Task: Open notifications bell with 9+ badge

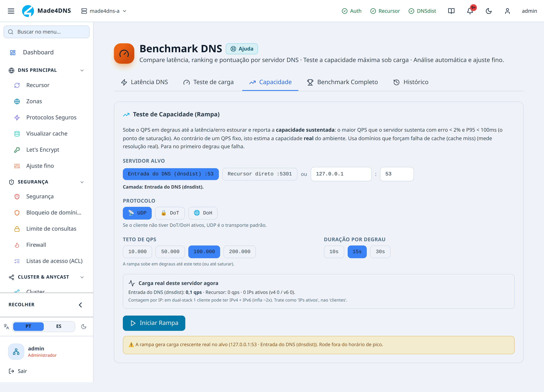Action: (x=470, y=11)
